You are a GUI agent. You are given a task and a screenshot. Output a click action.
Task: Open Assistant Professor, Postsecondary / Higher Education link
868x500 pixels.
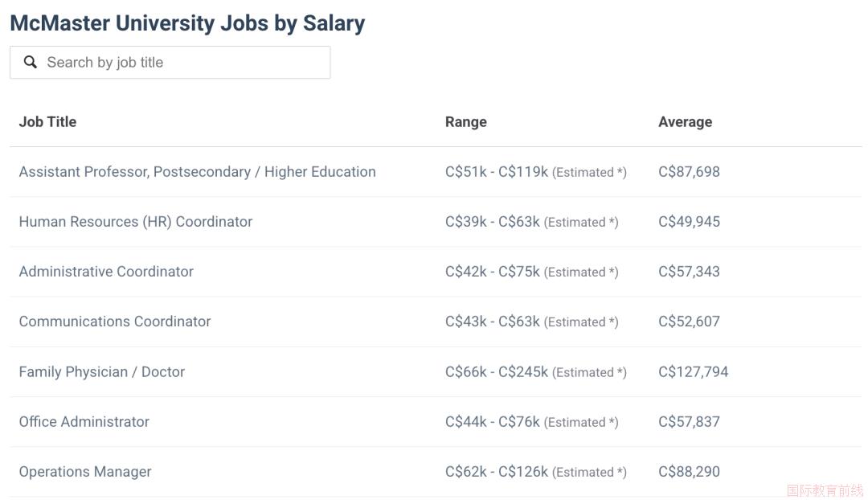(197, 172)
